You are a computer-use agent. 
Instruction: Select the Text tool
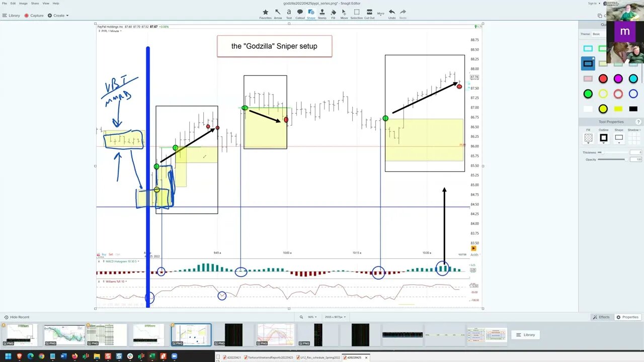tap(289, 14)
